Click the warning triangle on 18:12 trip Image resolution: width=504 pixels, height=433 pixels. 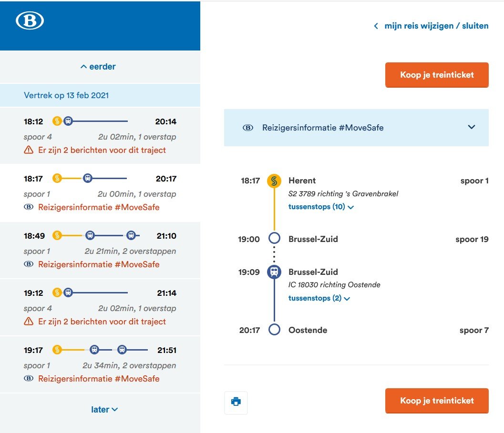pos(29,150)
